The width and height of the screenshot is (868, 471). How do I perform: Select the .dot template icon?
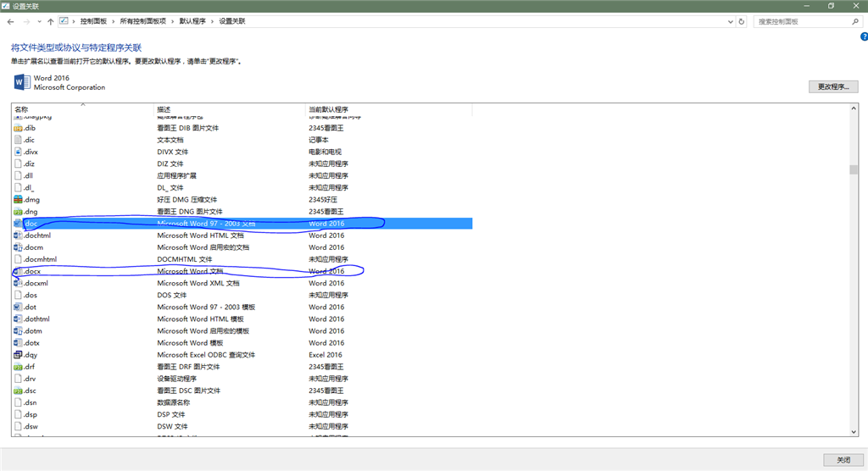18,307
